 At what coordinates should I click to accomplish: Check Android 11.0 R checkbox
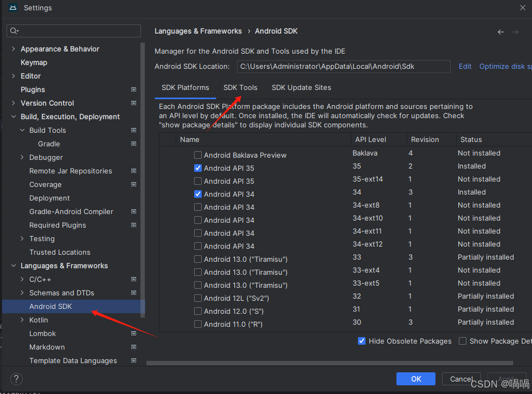pyautogui.click(x=198, y=325)
